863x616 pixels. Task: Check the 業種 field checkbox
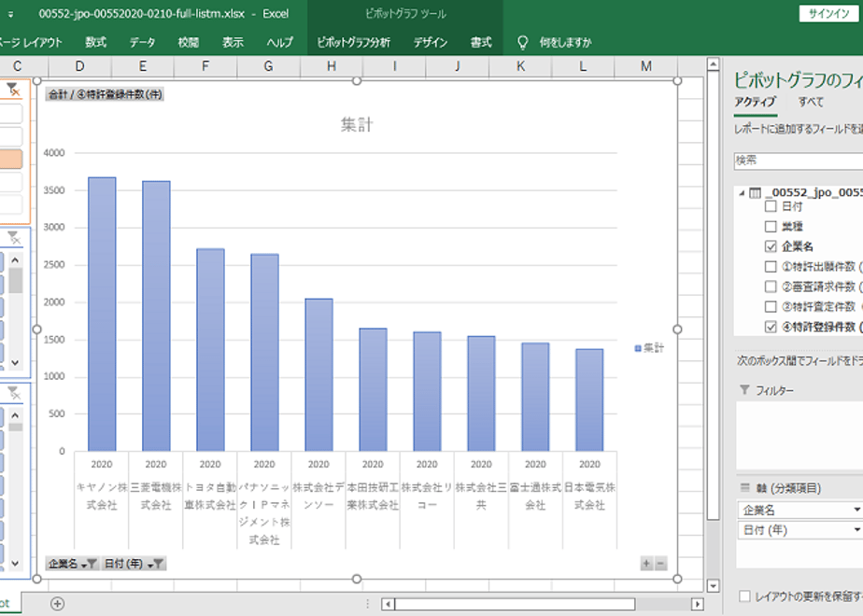tap(771, 227)
